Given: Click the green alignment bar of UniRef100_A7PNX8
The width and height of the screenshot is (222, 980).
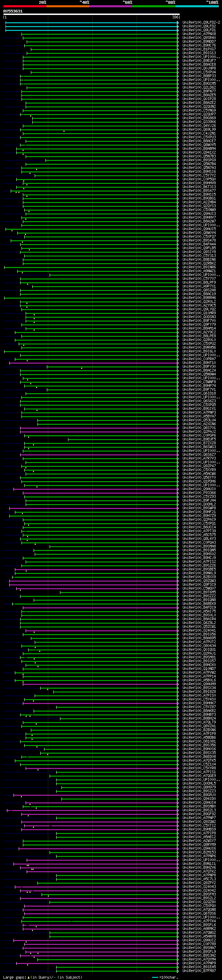Looking at the screenshot, I should tap(100, 34).
